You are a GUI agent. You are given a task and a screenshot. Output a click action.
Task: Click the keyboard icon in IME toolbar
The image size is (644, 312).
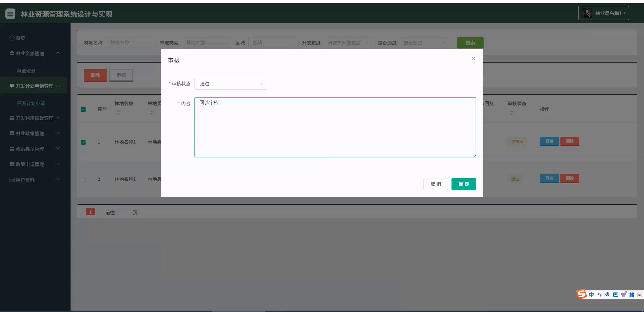615,295
